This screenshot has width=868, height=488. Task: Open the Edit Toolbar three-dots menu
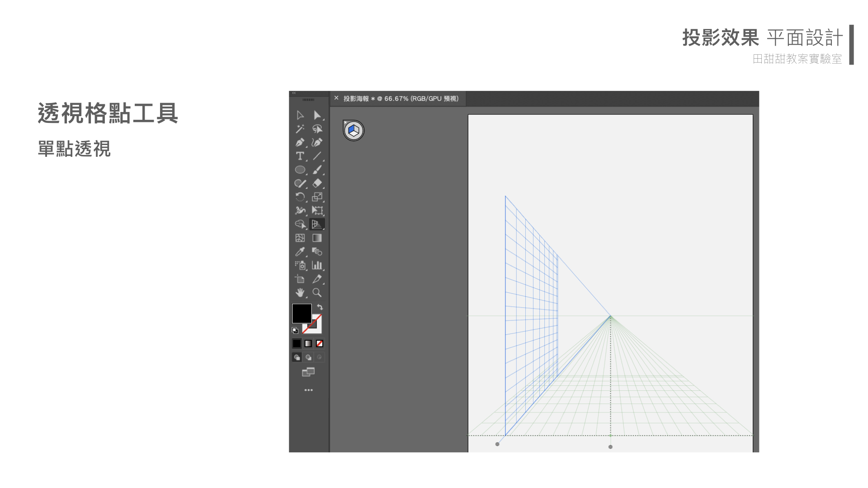[308, 390]
